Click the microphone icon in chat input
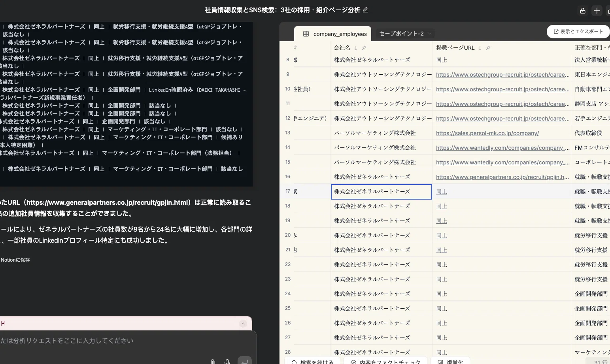The height and width of the screenshot is (364, 610). pos(227,361)
